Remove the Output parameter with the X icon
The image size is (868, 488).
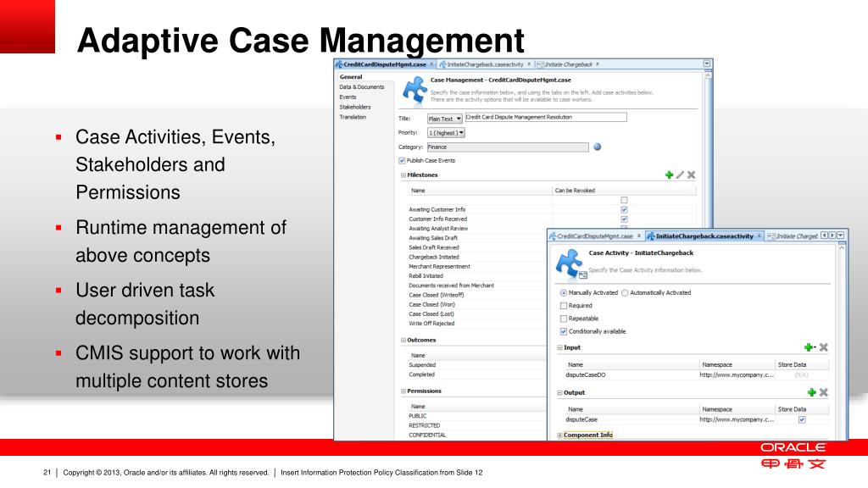824,392
